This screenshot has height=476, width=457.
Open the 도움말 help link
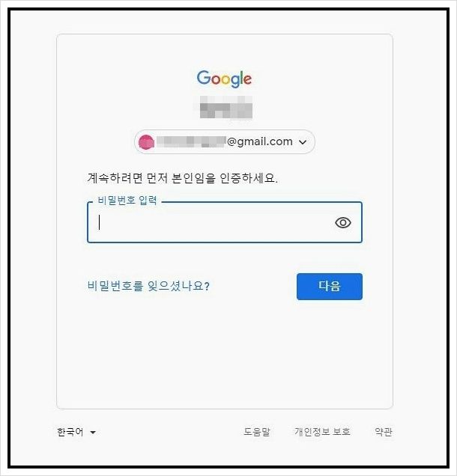pos(257,432)
